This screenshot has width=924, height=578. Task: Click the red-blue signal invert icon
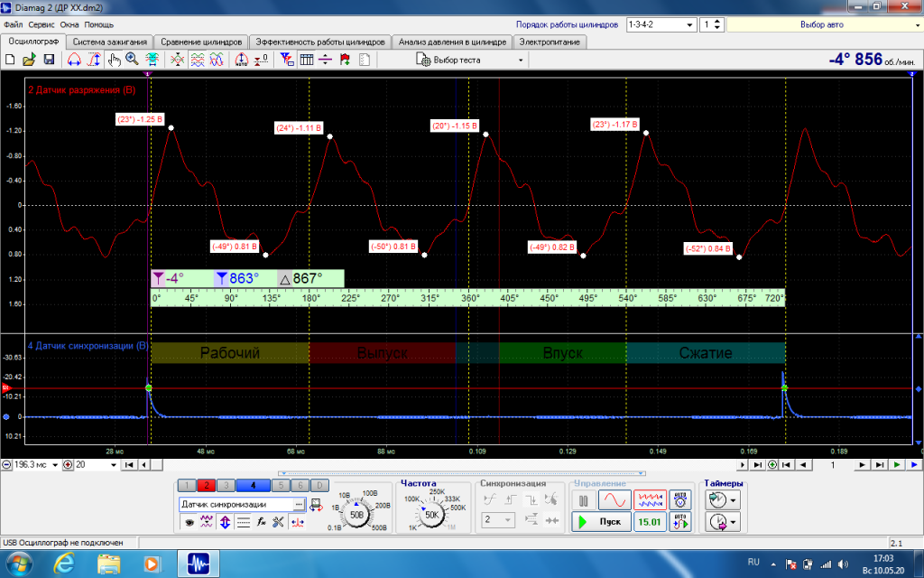[x=298, y=522]
